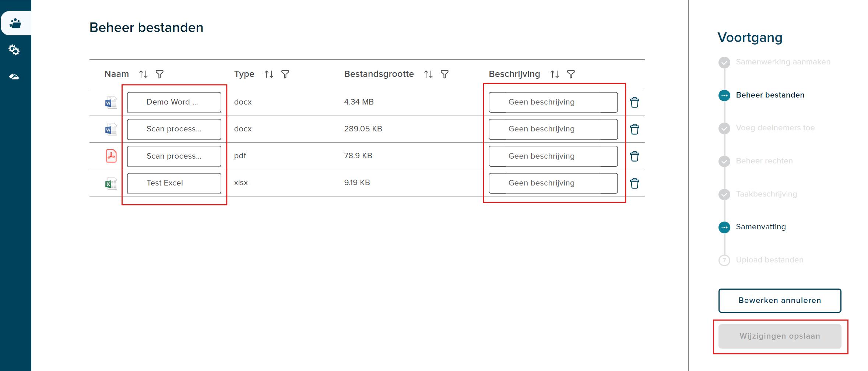
Task: Click the Bestandsgrootte column header
Action: coord(379,74)
